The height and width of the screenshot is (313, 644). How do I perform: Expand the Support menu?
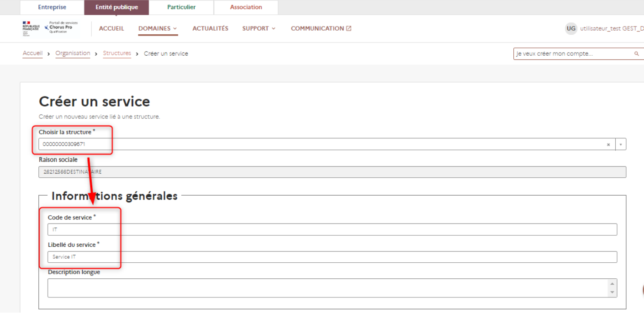click(x=259, y=28)
